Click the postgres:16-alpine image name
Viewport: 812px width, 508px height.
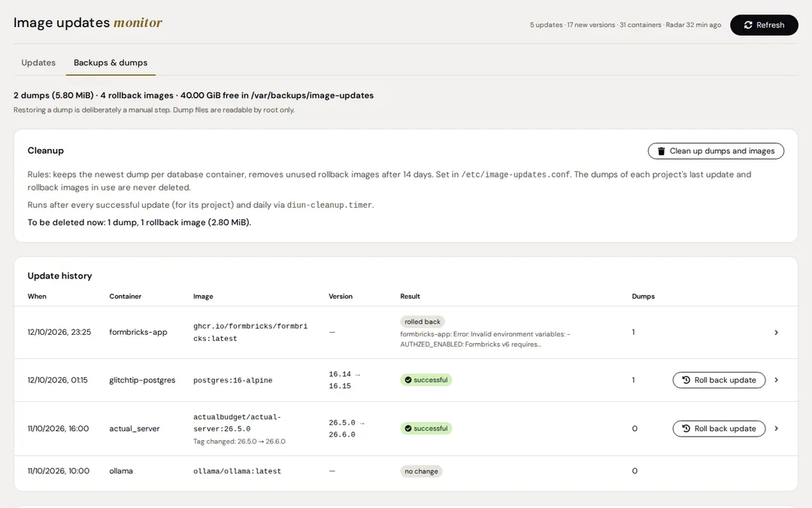click(232, 381)
